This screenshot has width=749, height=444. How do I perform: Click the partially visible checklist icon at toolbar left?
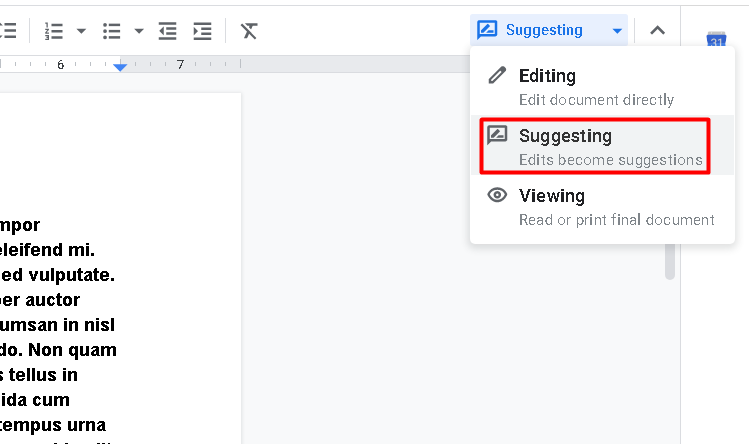(x=8, y=31)
